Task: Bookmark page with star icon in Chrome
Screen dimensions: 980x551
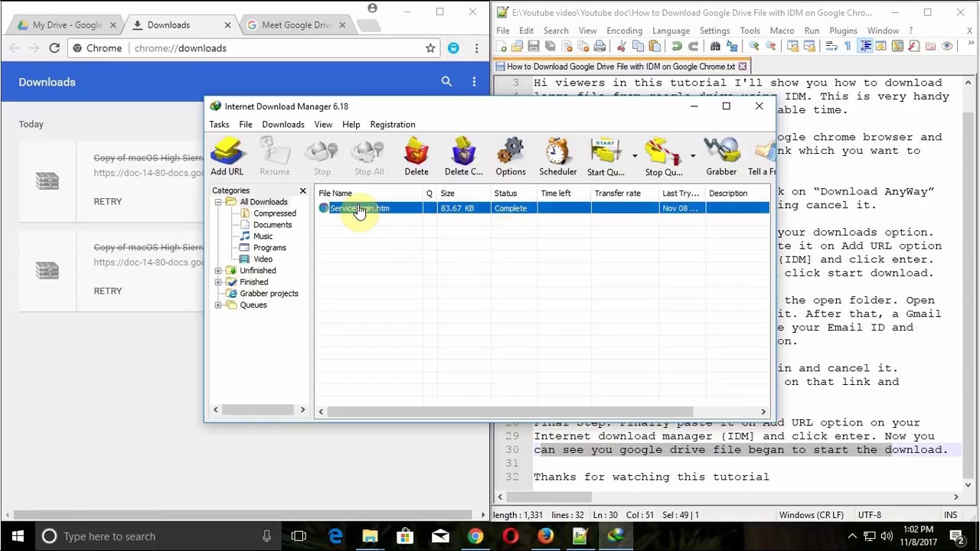Action: pyautogui.click(x=430, y=48)
